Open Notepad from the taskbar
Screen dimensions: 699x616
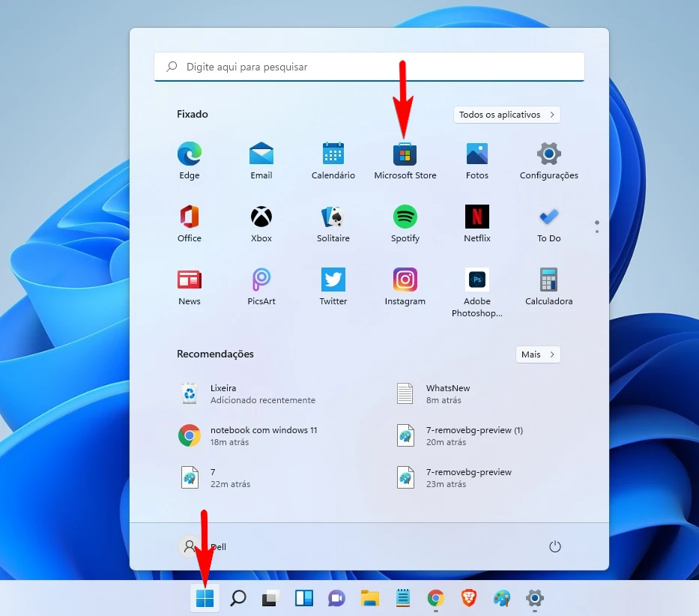tap(403, 598)
